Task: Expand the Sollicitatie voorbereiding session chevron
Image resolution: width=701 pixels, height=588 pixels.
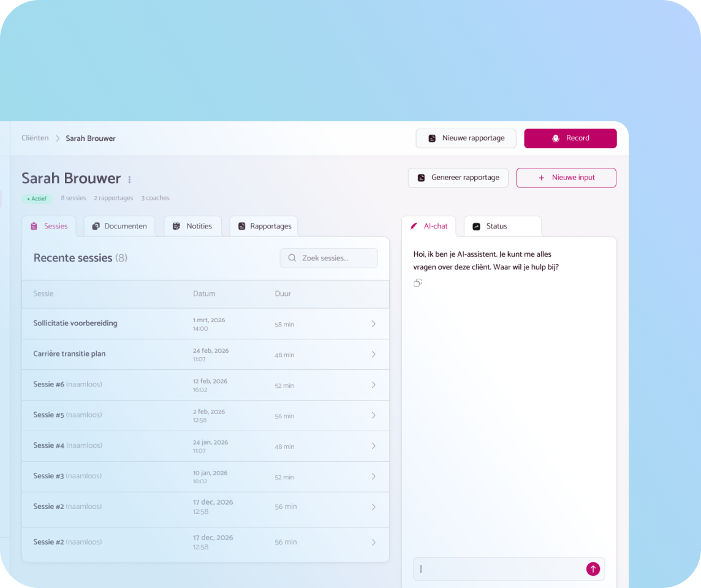Action: tap(373, 324)
